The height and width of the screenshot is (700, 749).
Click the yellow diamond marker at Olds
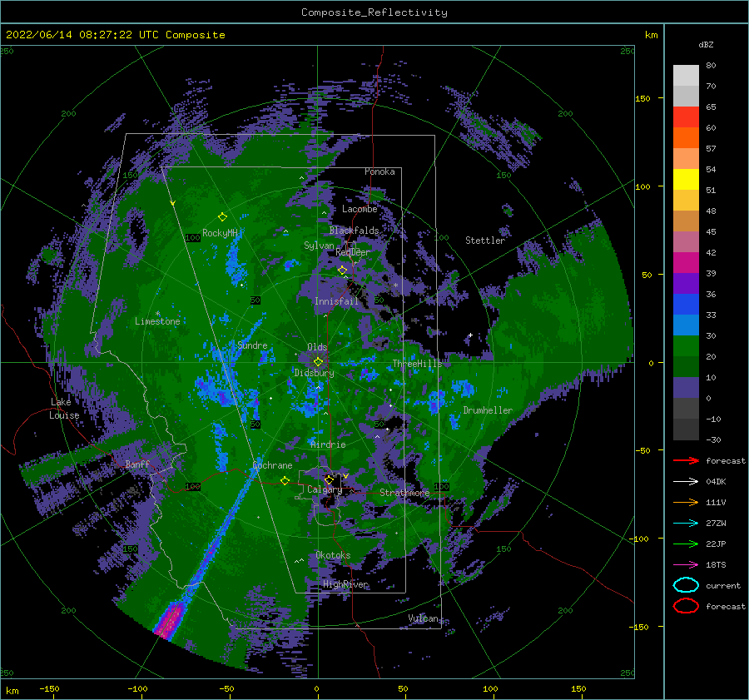[318, 362]
